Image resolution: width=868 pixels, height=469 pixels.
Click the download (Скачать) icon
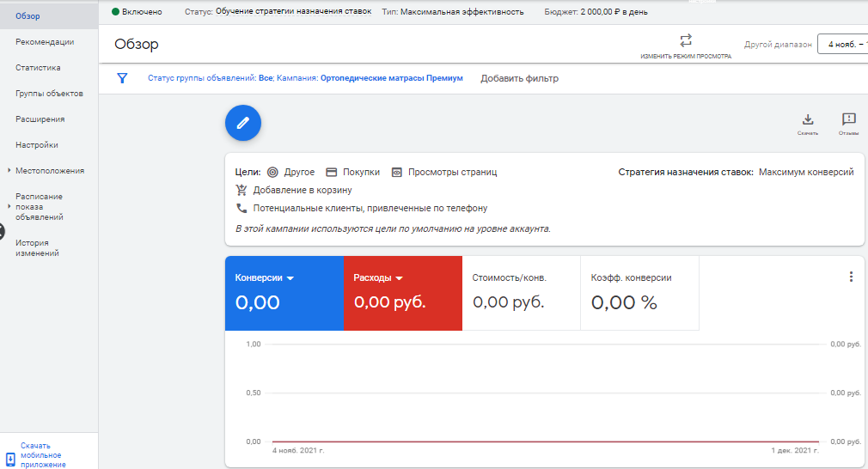[x=807, y=120]
